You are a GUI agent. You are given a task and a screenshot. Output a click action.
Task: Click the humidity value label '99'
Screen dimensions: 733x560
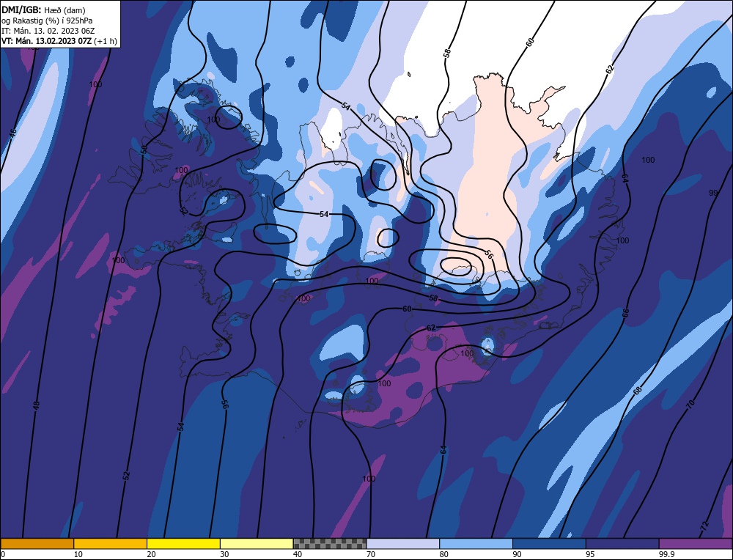pyautogui.click(x=713, y=193)
